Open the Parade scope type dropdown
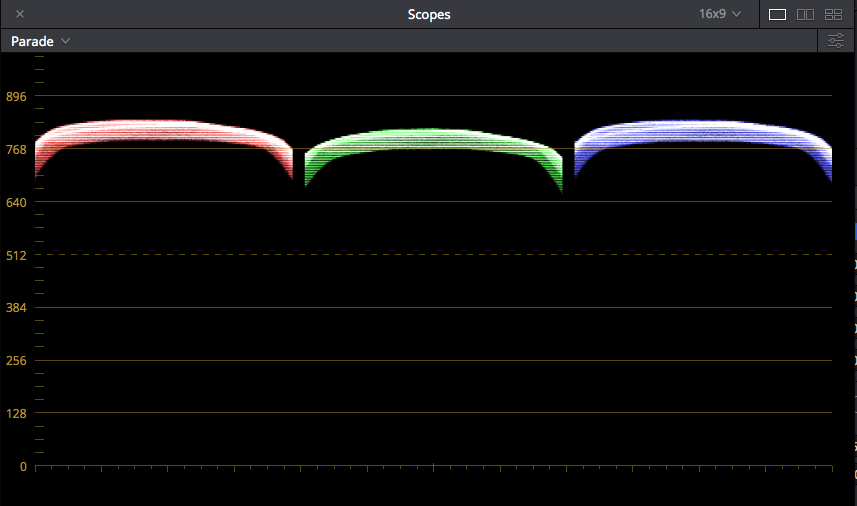Screen dimensions: 857x506 click(40, 42)
